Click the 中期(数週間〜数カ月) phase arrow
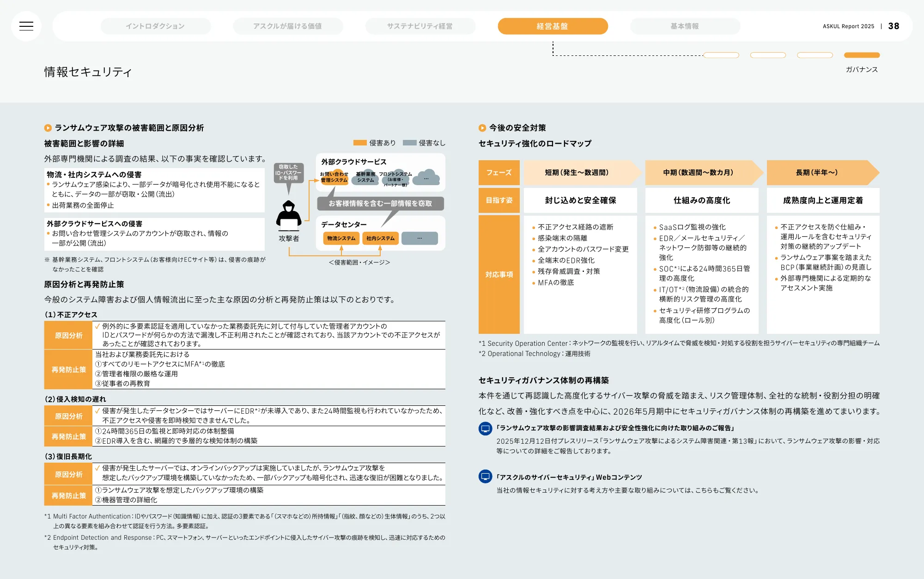Image resolution: width=924 pixels, height=579 pixels. (704, 173)
